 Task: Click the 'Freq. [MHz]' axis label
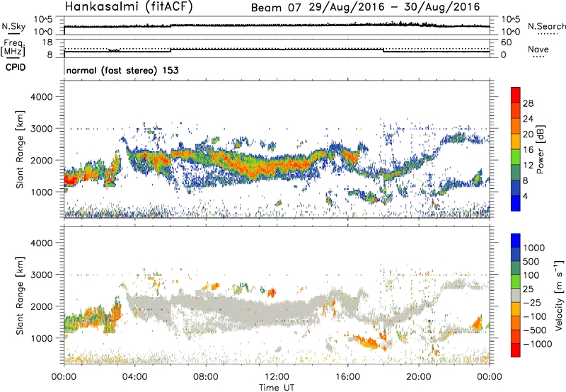tap(13, 47)
